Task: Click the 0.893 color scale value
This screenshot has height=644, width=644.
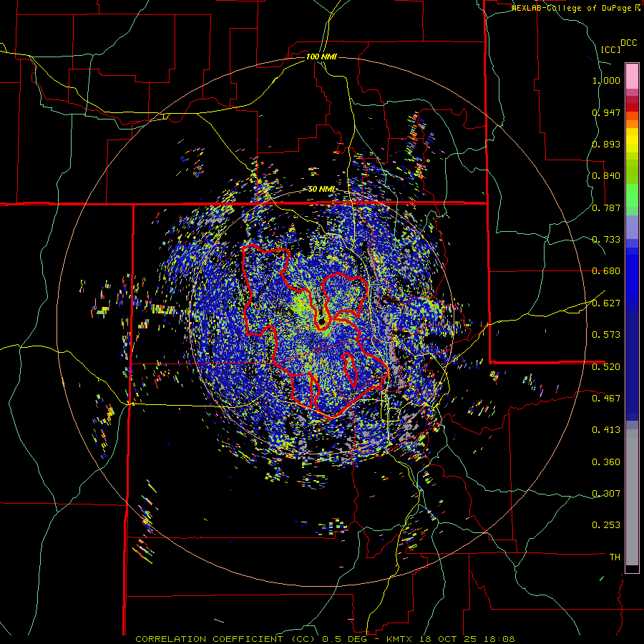Action: [x=606, y=144]
